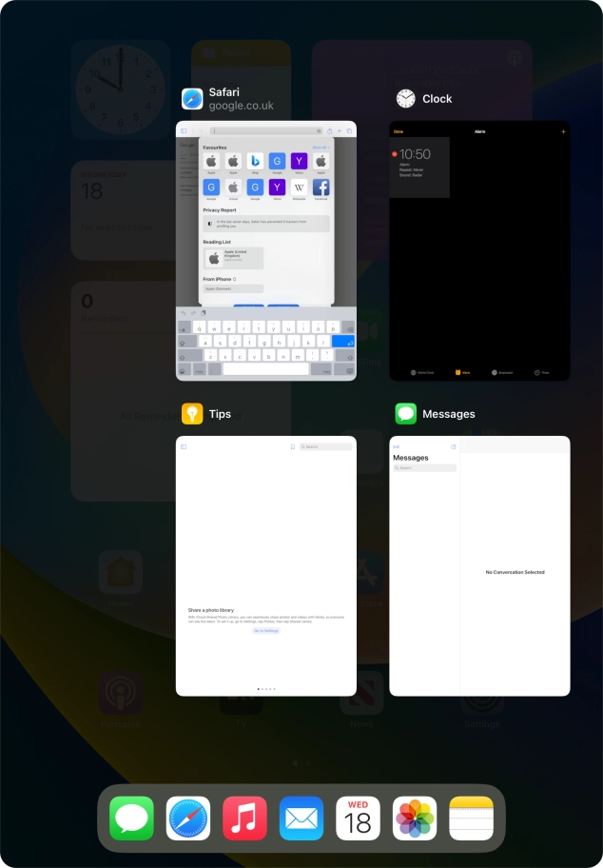Select the "Safari" title text in switcher
Viewport: 603px width, 868px height.
[224, 92]
